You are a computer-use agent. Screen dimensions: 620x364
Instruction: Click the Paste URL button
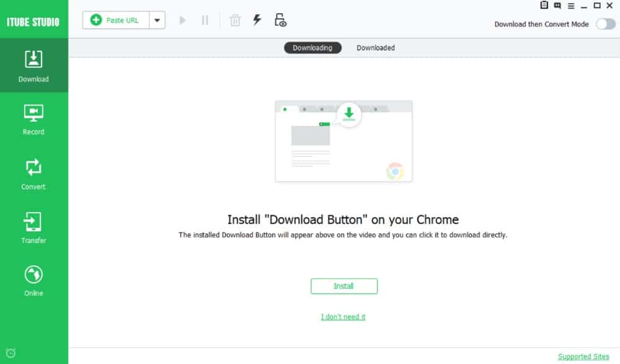[x=116, y=20]
